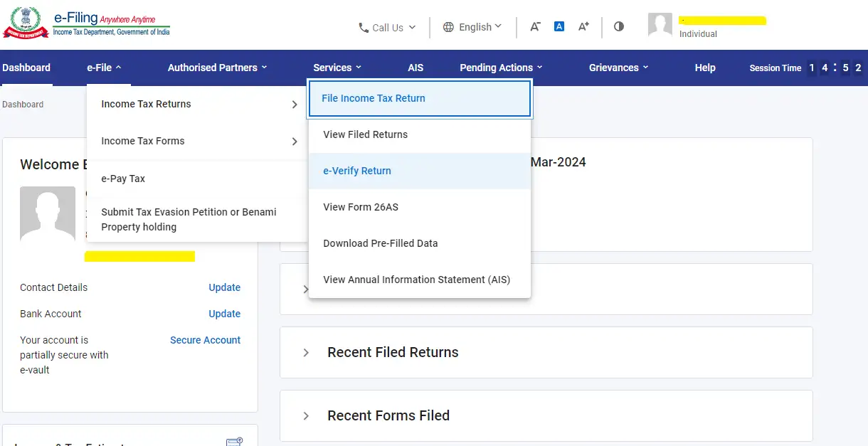Open the English language dropdown
Image resolution: width=868 pixels, height=446 pixels.
[473, 27]
